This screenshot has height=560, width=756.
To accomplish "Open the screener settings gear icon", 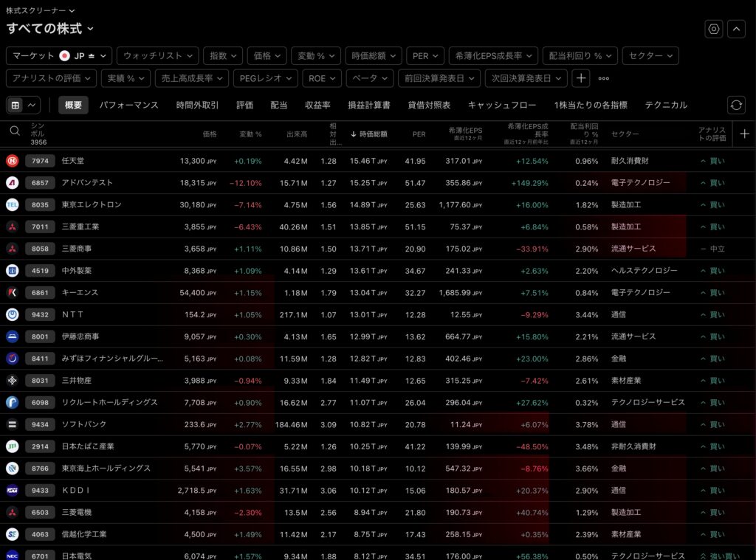I will click(713, 29).
